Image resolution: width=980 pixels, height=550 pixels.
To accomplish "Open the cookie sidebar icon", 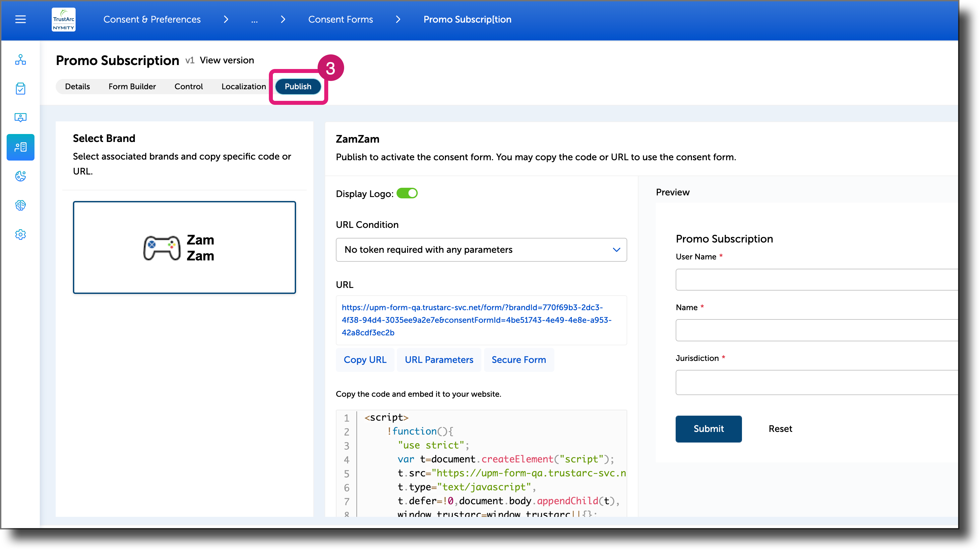I will (21, 176).
